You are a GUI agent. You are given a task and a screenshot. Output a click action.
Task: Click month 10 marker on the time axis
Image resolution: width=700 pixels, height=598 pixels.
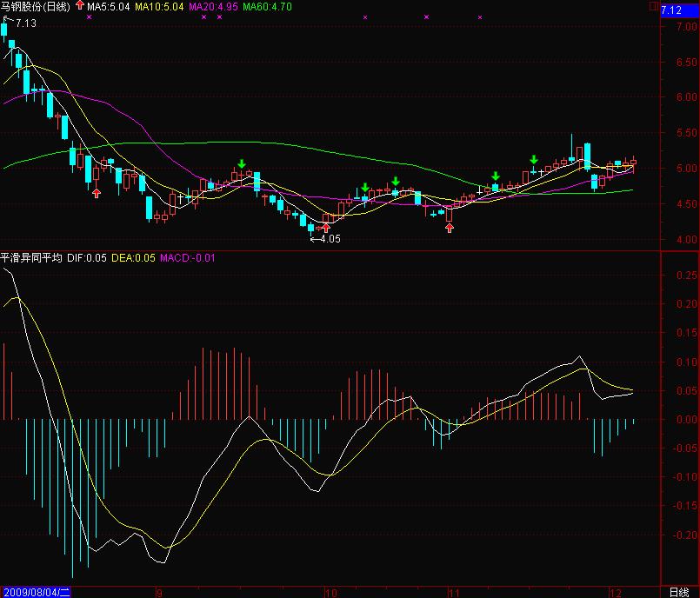[x=330, y=593]
